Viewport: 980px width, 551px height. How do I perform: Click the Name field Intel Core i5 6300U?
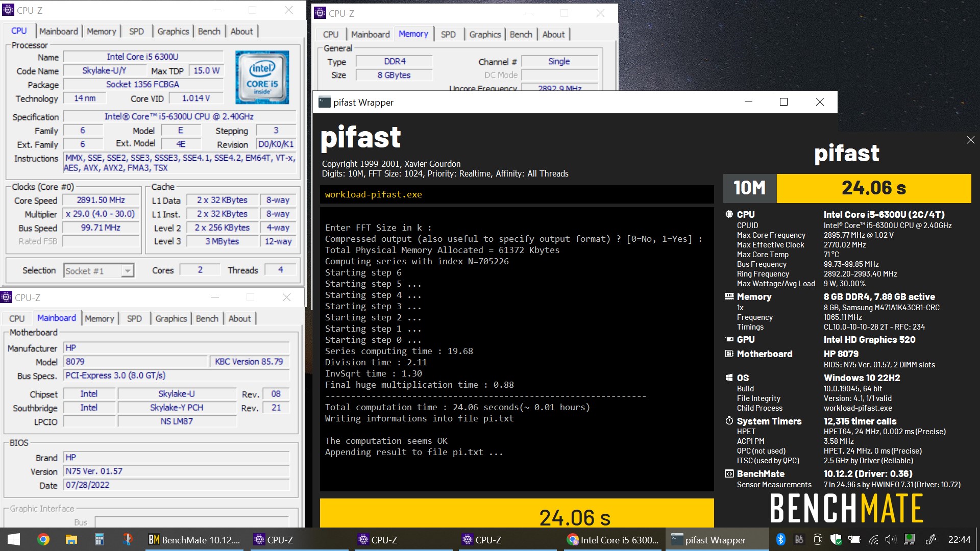[143, 57]
